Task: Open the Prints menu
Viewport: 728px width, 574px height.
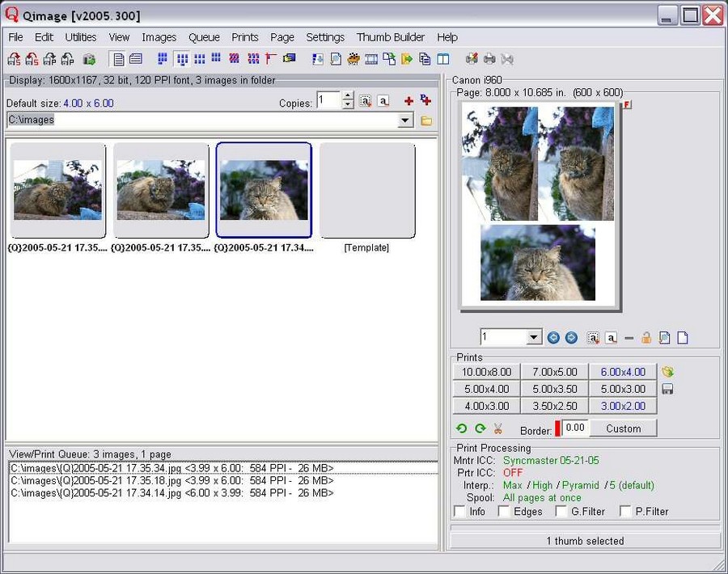Action: pyautogui.click(x=244, y=37)
